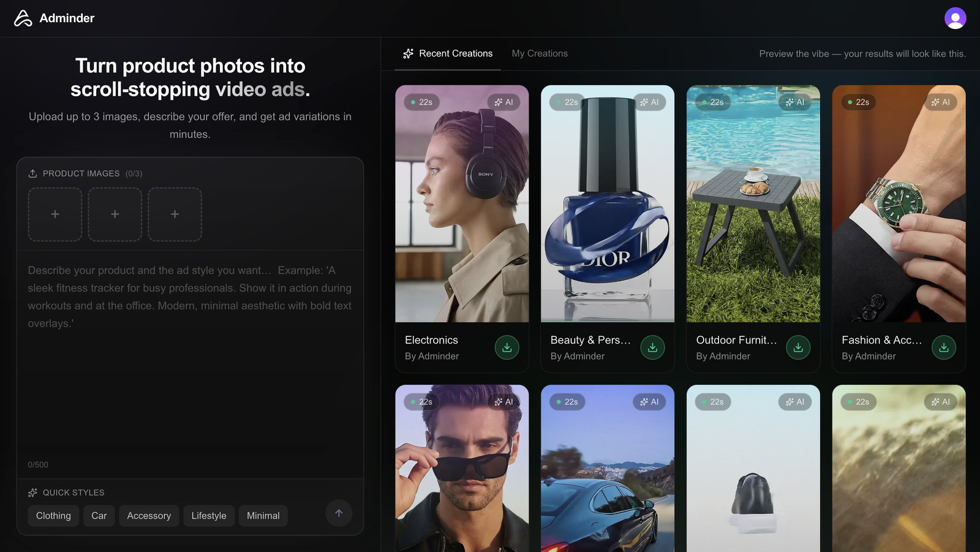Select the Recent Creations tab
This screenshot has width=980, height=552.
(448, 54)
